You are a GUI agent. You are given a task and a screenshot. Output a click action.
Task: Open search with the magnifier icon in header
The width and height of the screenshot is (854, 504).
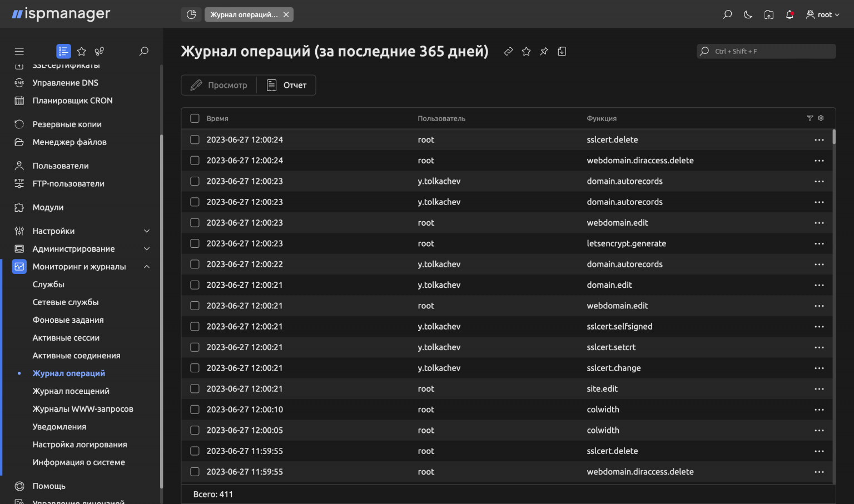pyautogui.click(x=727, y=14)
